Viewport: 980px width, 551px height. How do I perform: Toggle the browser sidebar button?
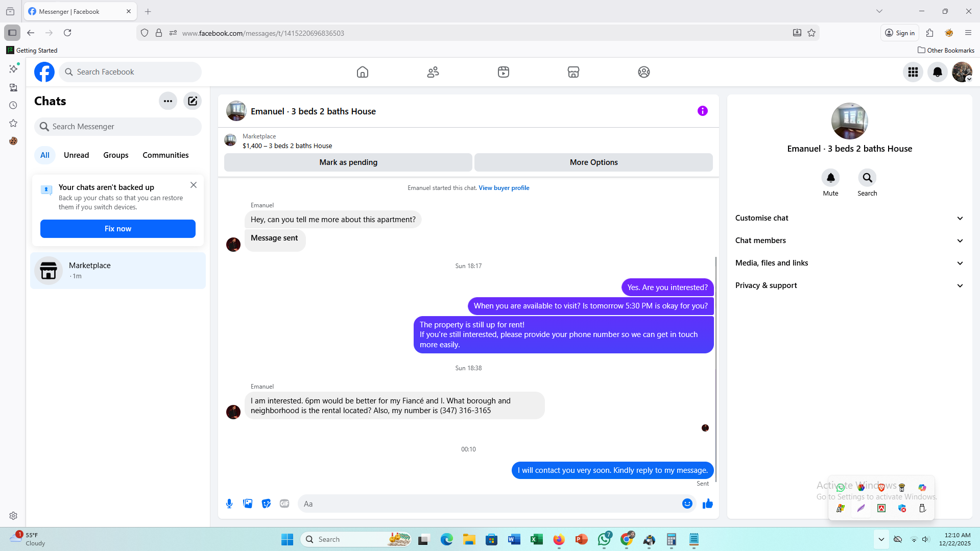[x=12, y=33]
